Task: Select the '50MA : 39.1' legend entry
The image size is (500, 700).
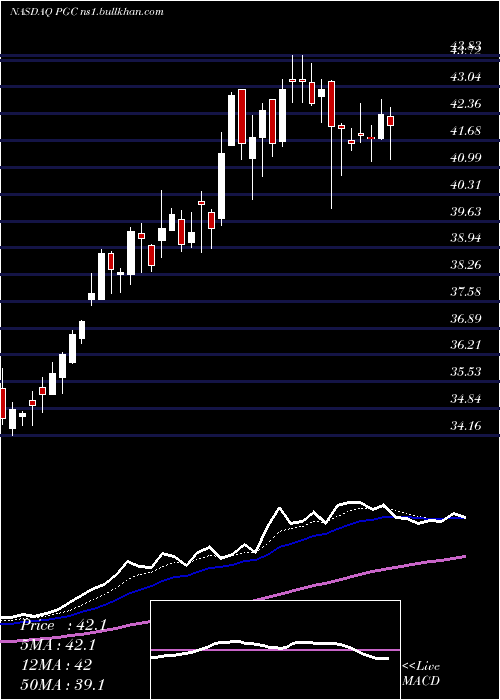Action: pos(62,684)
